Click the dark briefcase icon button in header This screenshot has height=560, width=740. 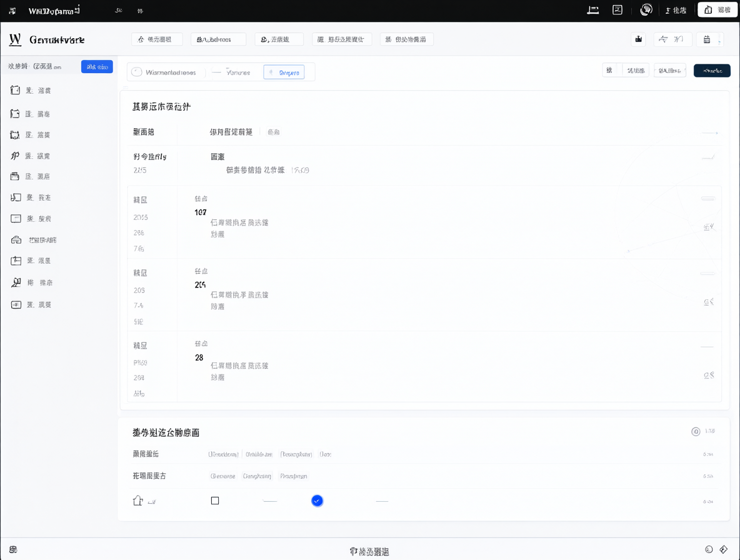pos(639,39)
